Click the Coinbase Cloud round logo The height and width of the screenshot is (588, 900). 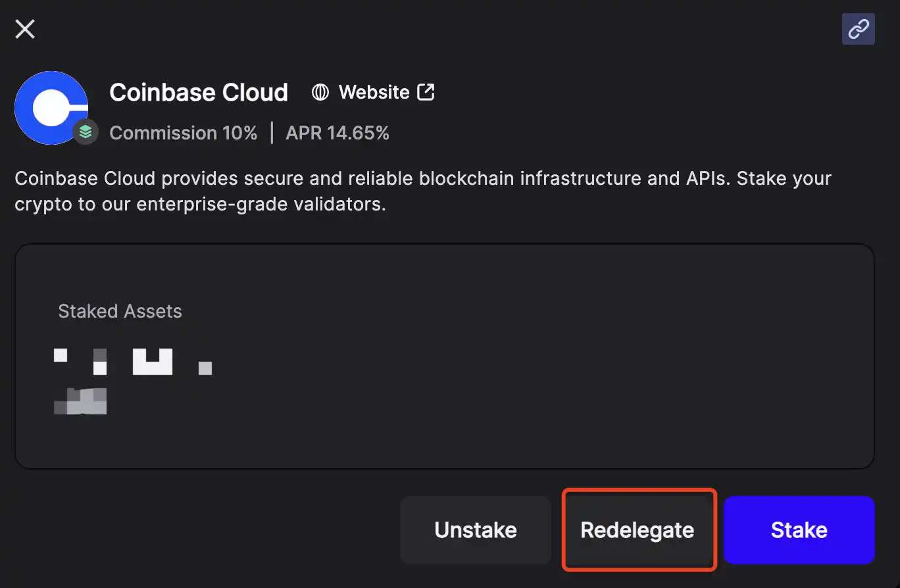[51, 107]
